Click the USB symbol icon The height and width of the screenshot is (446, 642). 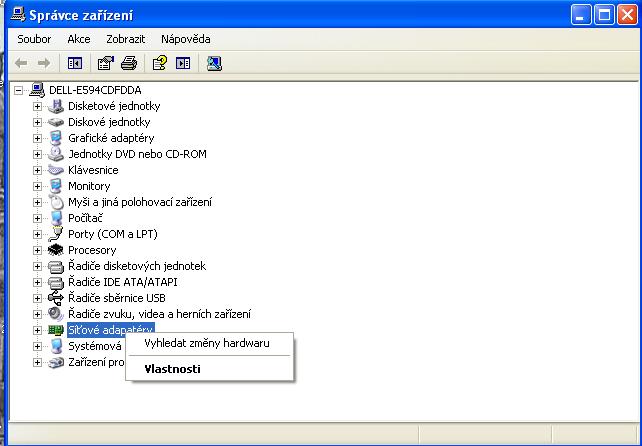tap(56, 298)
